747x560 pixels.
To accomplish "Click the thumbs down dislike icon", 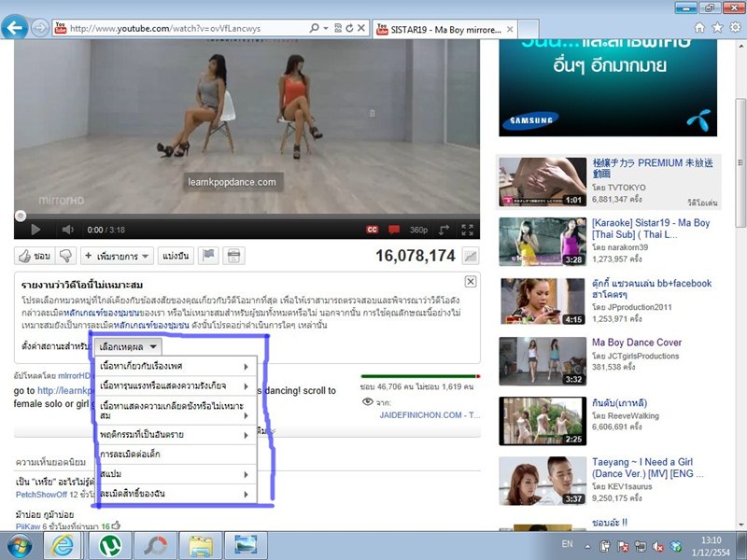I will pos(65,256).
